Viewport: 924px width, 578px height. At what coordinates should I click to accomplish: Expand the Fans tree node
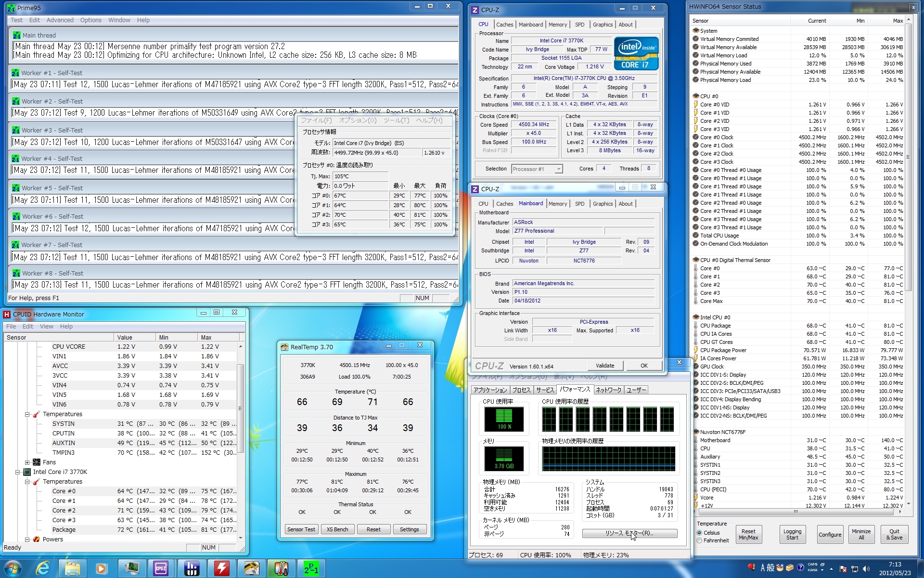27,462
